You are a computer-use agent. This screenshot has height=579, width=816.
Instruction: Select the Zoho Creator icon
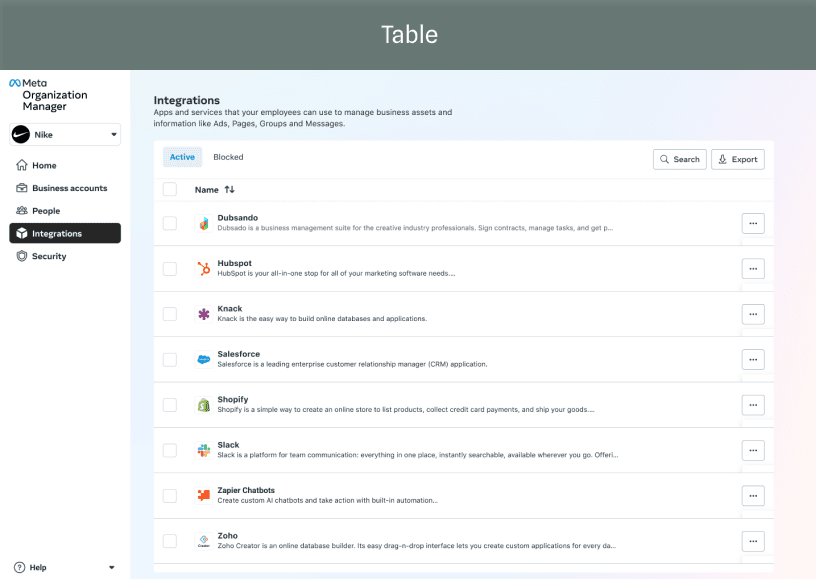click(204, 540)
